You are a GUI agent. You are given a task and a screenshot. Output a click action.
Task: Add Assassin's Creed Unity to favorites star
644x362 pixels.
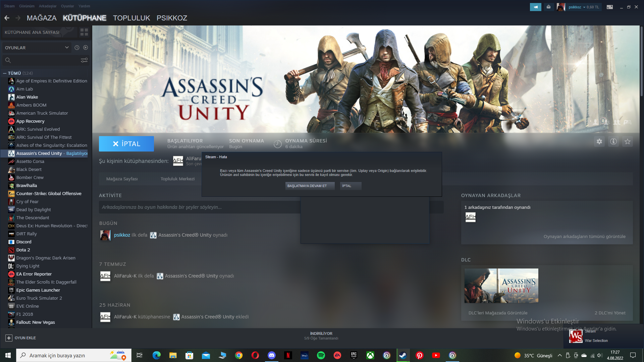tap(628, 142)
